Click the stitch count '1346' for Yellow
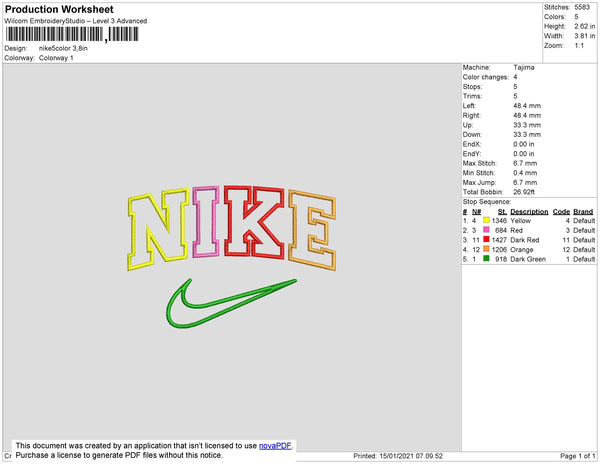Screen dimensions: 600x464 (499, 221)
